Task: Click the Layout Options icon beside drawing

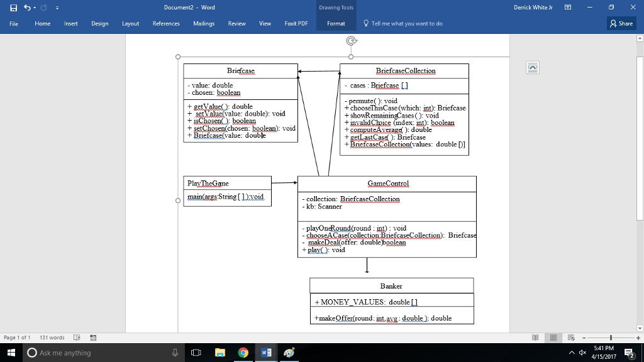Action: click(x=533, y=68)
